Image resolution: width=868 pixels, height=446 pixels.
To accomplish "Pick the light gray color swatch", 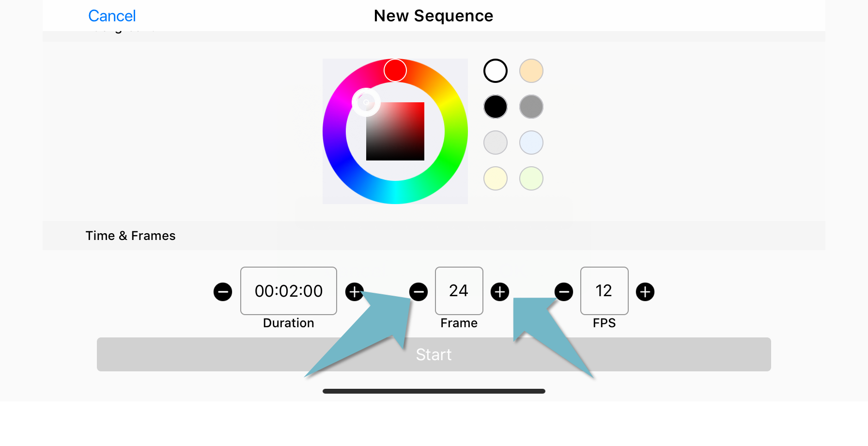I will tap(496, 143).
